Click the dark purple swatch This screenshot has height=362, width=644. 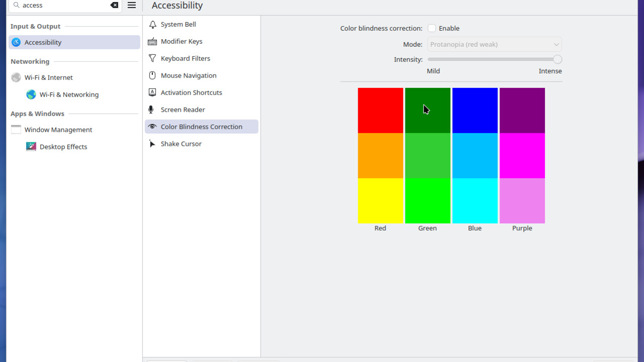click(x=522, y=111)
